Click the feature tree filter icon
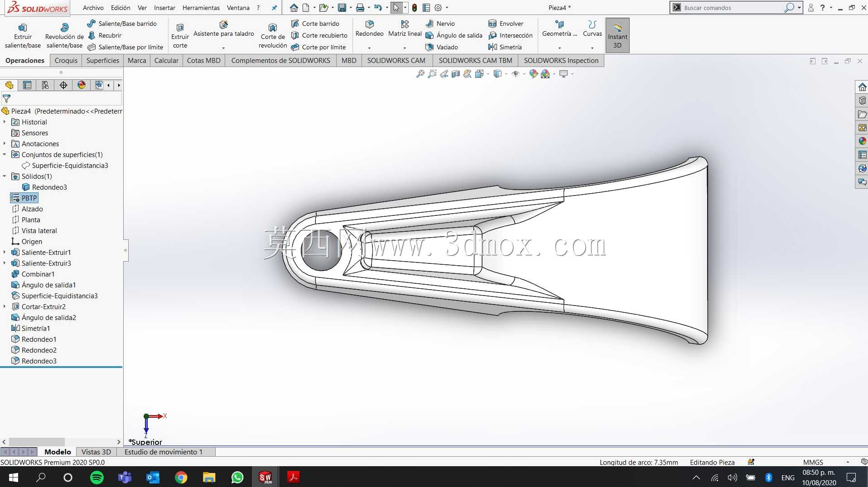This screenshot has height=487, width=868. point(6,98)
